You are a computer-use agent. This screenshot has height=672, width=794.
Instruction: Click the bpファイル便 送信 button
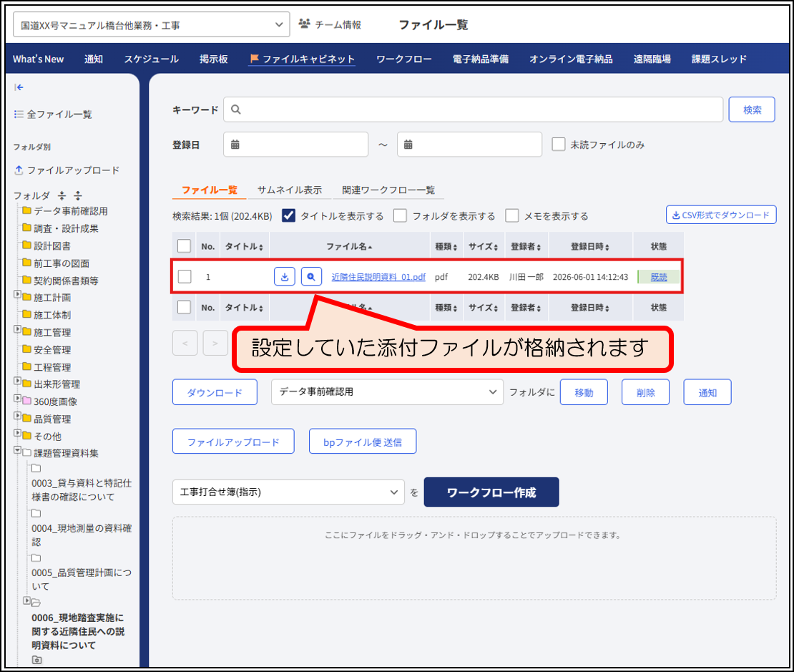(363, 442)
